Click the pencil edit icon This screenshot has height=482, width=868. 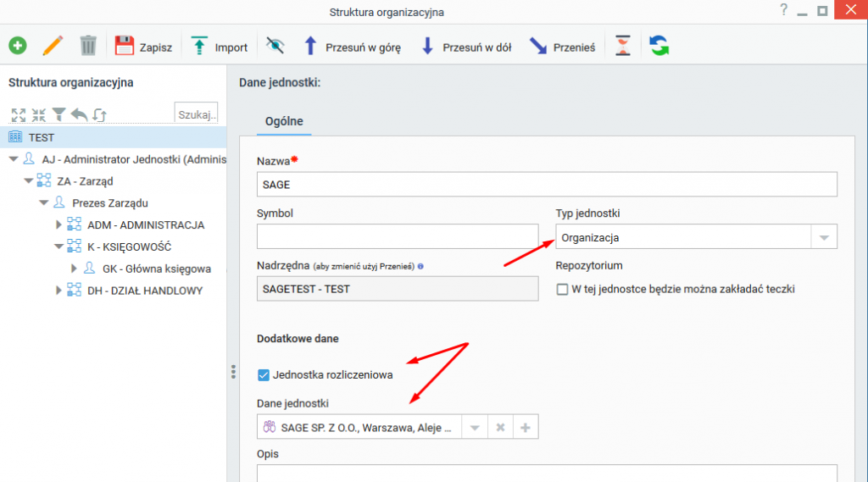(53, 46)
